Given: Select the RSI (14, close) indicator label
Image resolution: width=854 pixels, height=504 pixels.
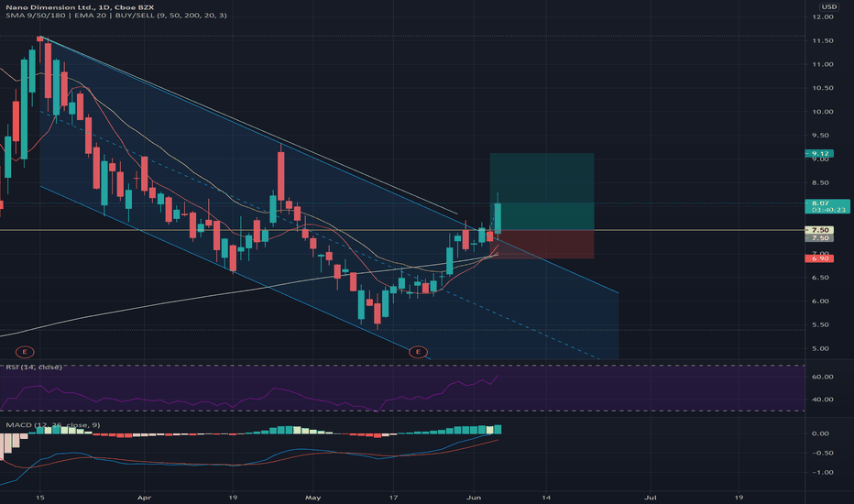Looking at the screenshot, I should 34,367.
